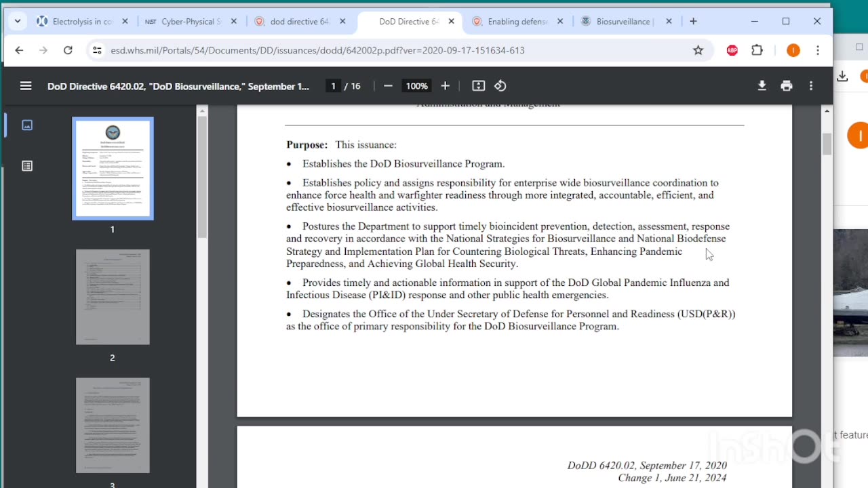Click 'Provides timely and actionable information' bullet
The height and width of the screenshot is (488, 868).
coord(508,289)
